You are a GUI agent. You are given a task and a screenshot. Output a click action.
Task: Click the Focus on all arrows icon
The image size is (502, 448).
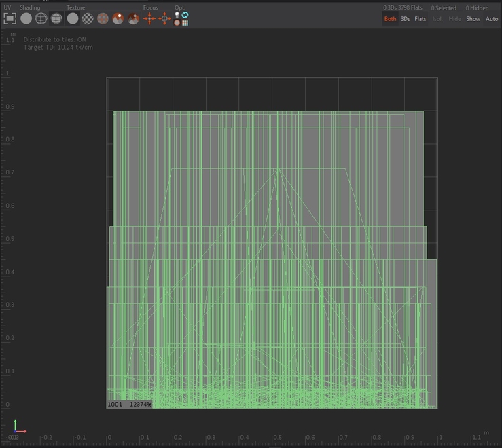(149, 18)
